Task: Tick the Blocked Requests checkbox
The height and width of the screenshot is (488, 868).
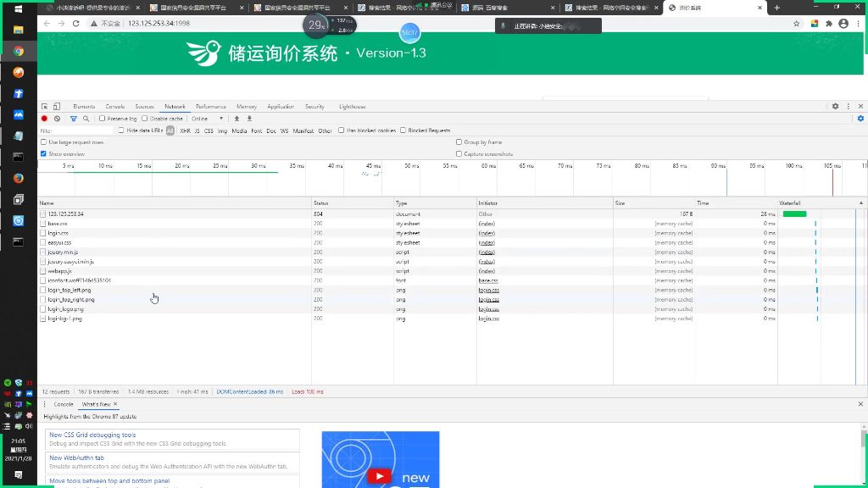Action: coord(403,130)
